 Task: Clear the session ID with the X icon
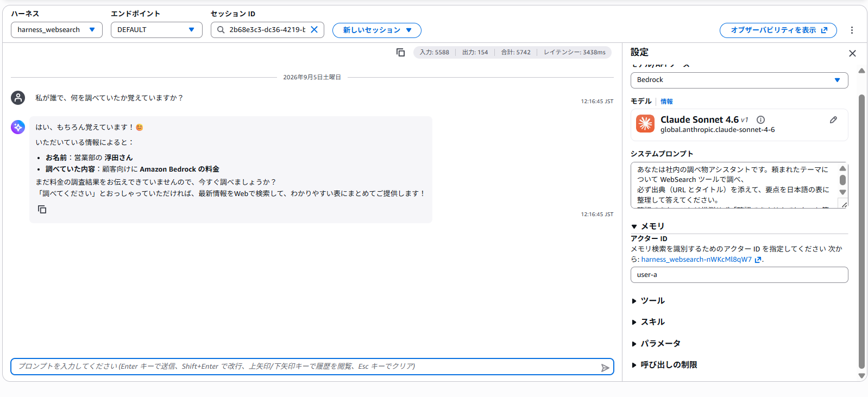[x=314, y=30]
